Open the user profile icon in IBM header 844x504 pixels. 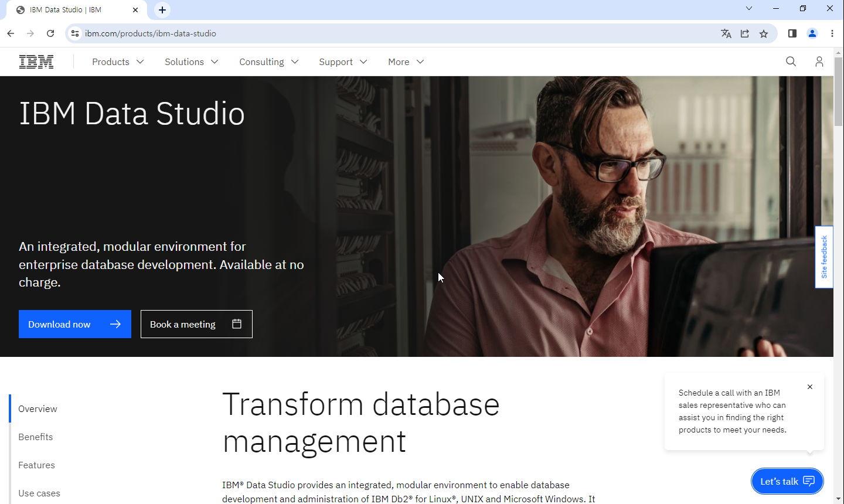click(x=819, y=62)
